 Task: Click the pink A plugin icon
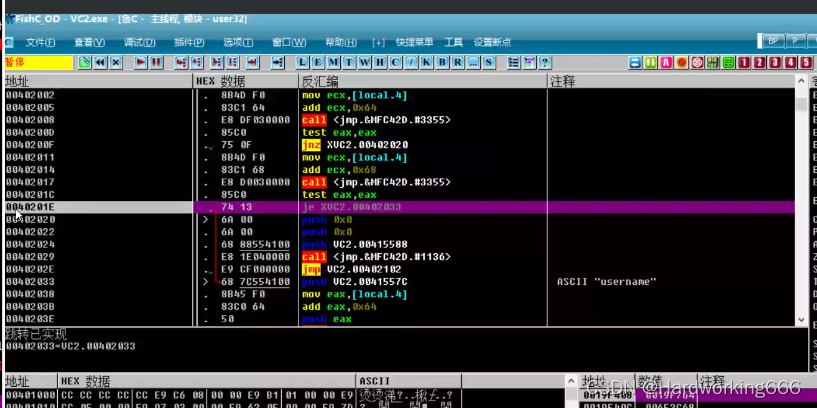coord(666,63)
